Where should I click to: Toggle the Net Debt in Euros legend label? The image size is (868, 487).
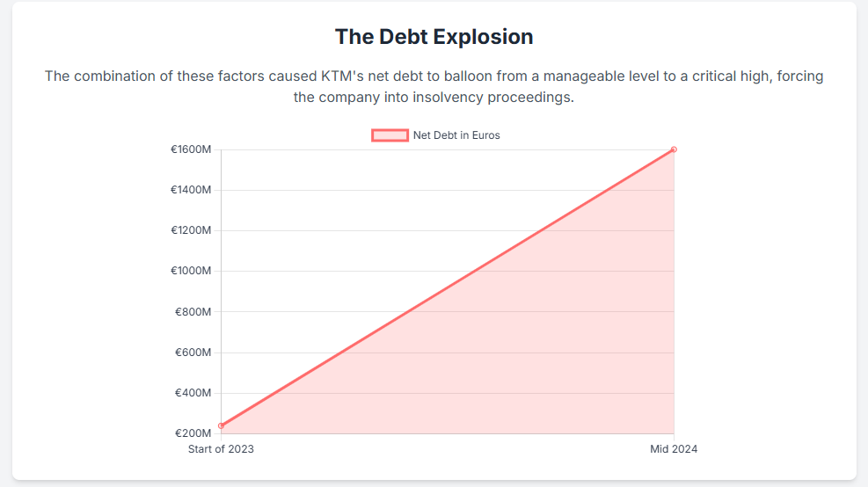[456, 135]
